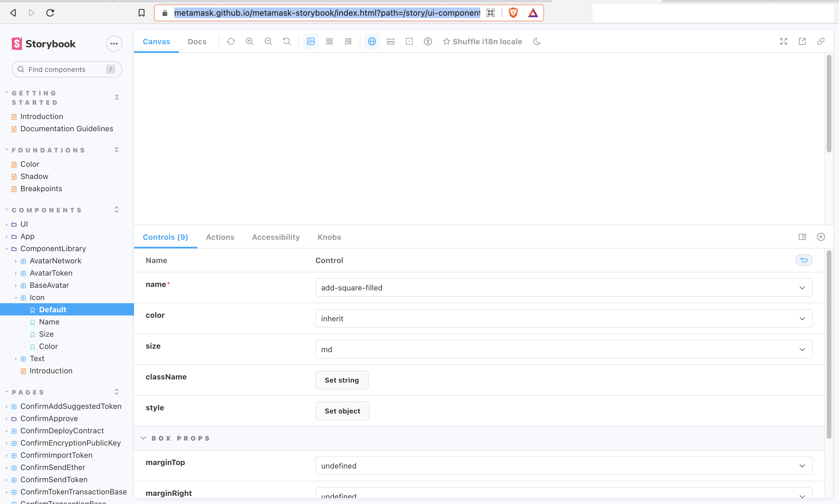
Task: Click Shuffle i18n locale
Action: tap(482, 41)
